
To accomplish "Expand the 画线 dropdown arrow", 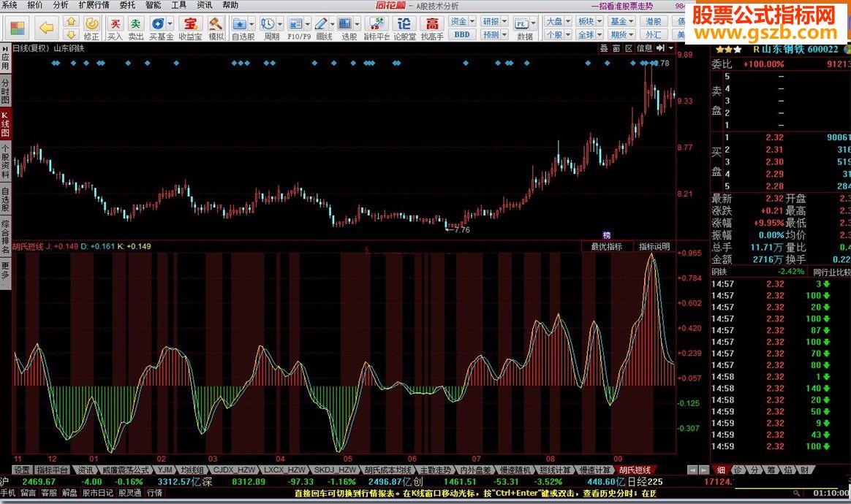I will tap(332, 24).
